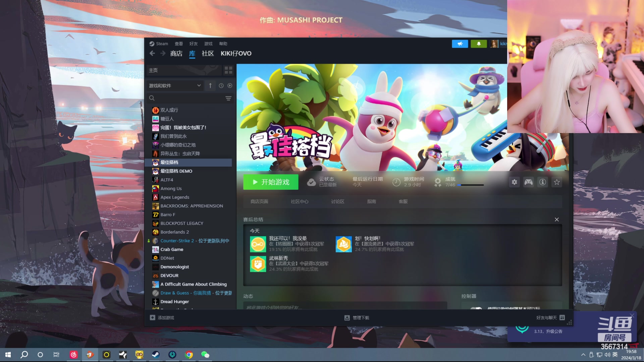Open the 帮助 menu
The height and width of the screenshot is (362, 644).
coord(223,44)
